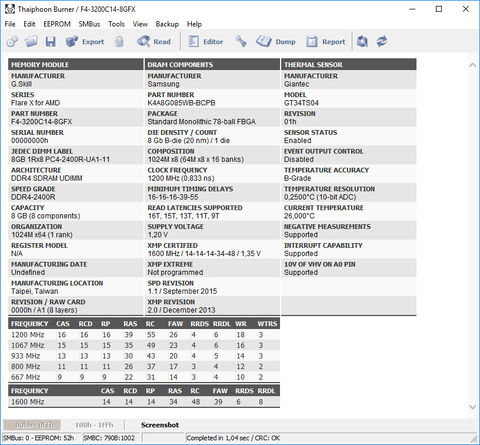Viewport: 480px width, 445px height.
Task: Click the Open file toolbar icon
Action: [31, 41]
